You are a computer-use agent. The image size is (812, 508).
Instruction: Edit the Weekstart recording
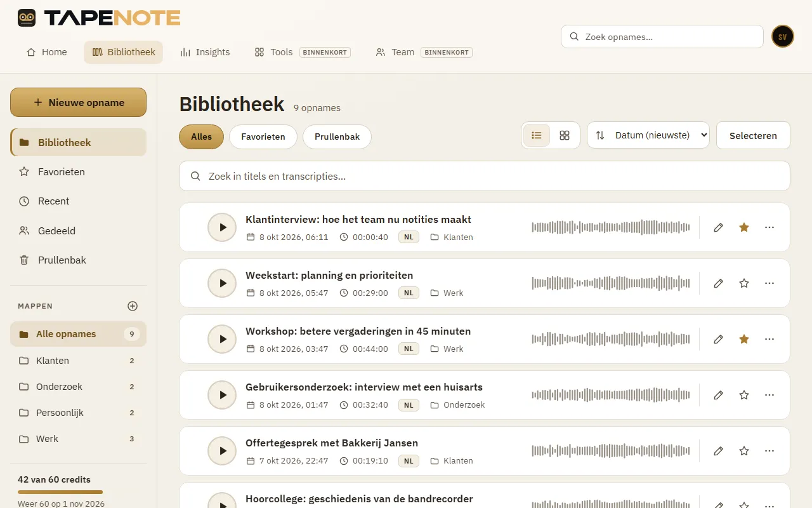click(718, 283)
